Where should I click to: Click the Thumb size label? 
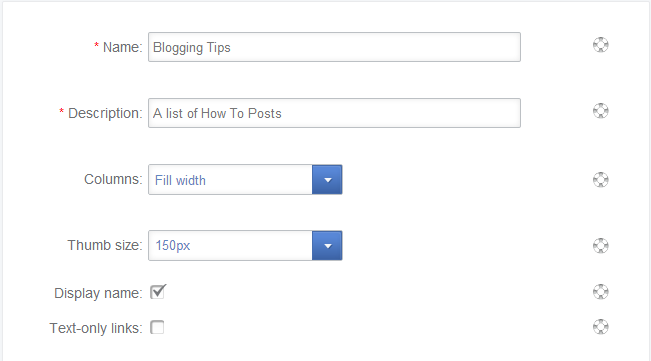(x=105, y=245)
